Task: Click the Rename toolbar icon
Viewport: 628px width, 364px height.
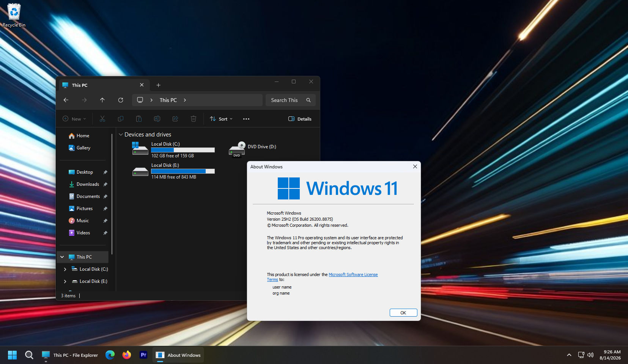Action: coord(157,119)
